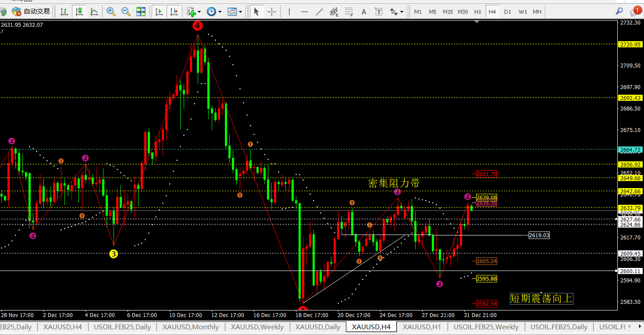Switch timeframe to M1

tap(418, 12)
